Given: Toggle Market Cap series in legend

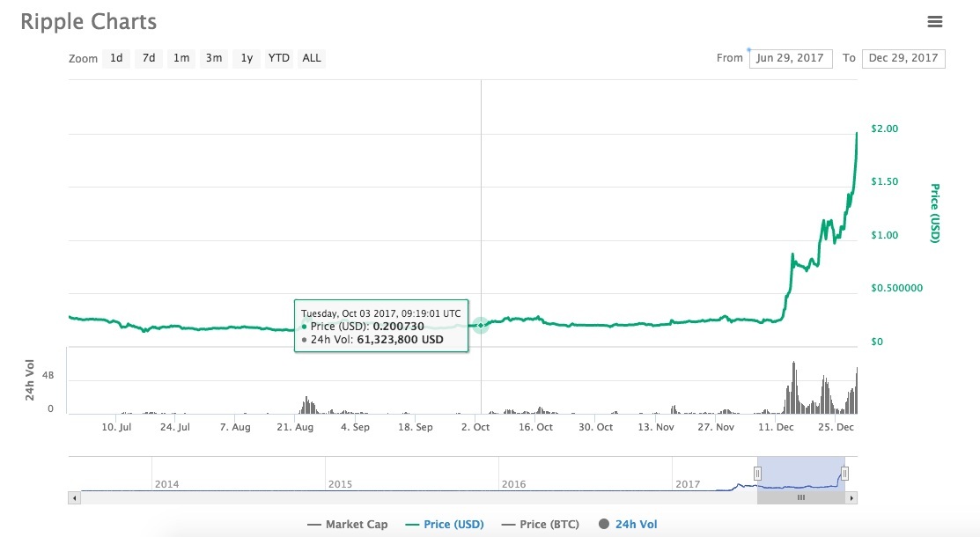Looking at the screenshot, I should tap(347, 525).
